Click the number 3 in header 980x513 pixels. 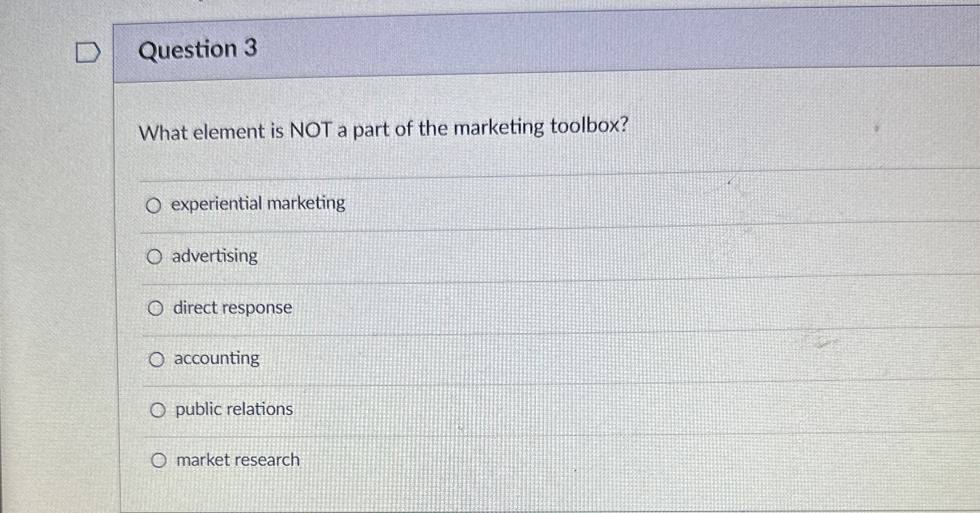pyautogui.click(x=250, y=48)
